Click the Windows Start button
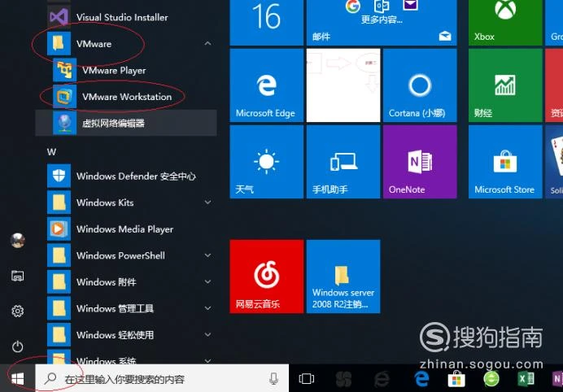The width and height of the screenshot is (563, 392). pyautogui.click(x=18, y=378)
